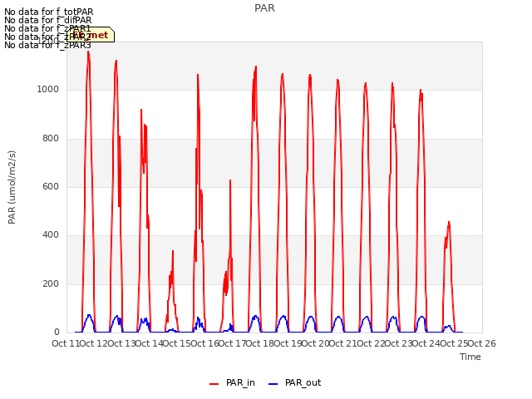
Task: Click the Oct 26 x-axis tick label
Action: tap(482, 343)
